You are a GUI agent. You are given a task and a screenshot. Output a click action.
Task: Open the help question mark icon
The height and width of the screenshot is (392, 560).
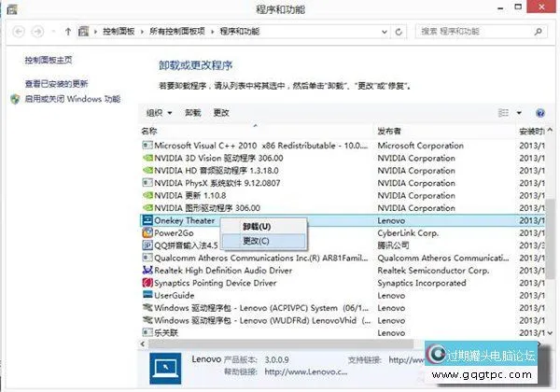539,113
